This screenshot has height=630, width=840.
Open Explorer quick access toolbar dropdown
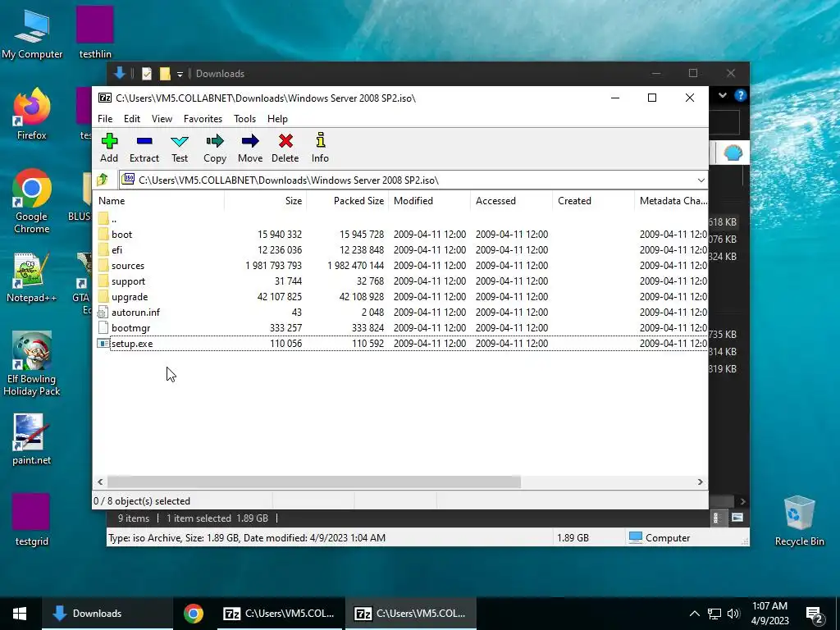pyautogui.click(x=180, y=74)
